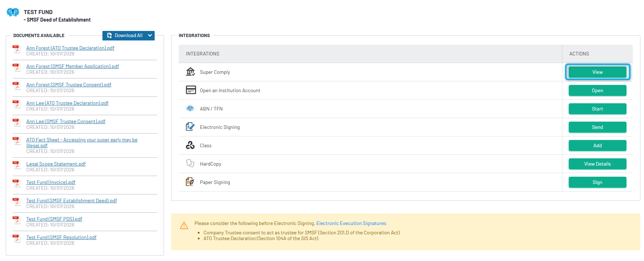Open Ann Lee (SMSF Trustee Consent).pdf
This screenshot has height=261, width=644.
(66, 121)
